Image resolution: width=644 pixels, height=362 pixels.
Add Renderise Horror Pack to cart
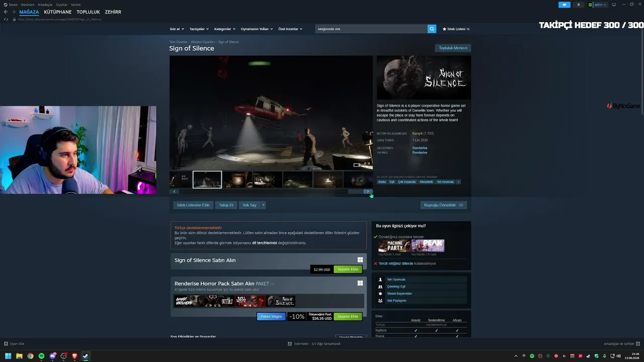click(348, 317)
